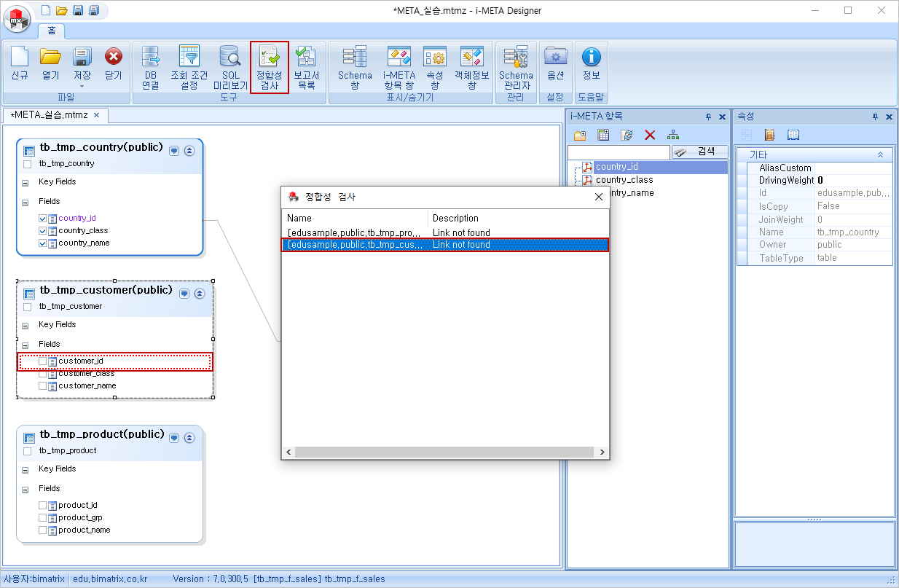Open the 보고서 목록 report list

click(307, 67)
